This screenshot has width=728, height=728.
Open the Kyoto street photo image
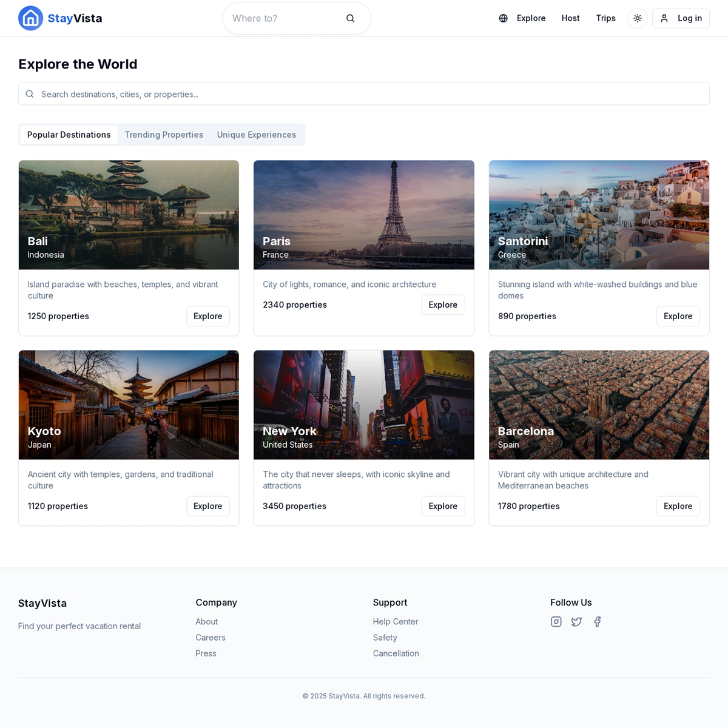[129, 405]
